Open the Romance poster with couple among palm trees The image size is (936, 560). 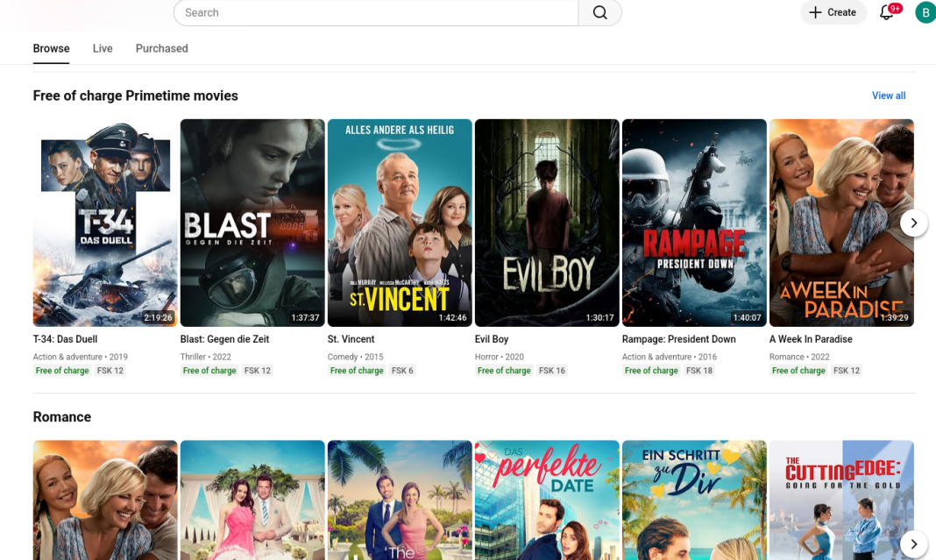(x=400, y=500)
